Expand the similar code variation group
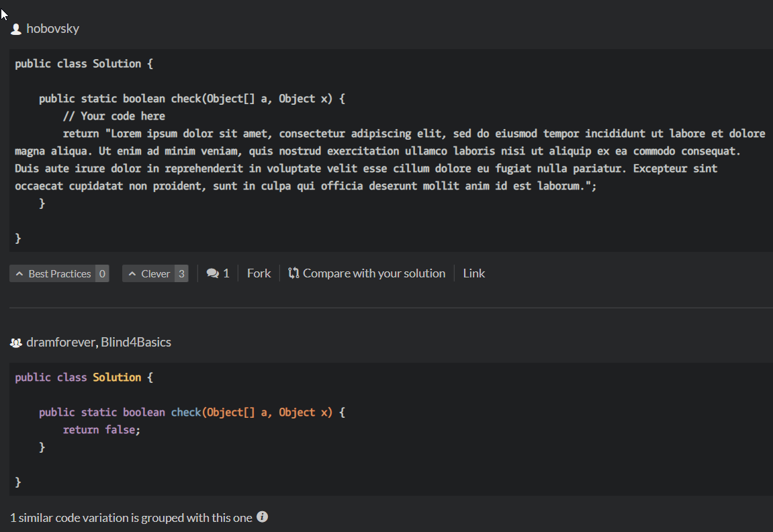The width and height of the screenshot is (773, 532). tap(132, 517)
